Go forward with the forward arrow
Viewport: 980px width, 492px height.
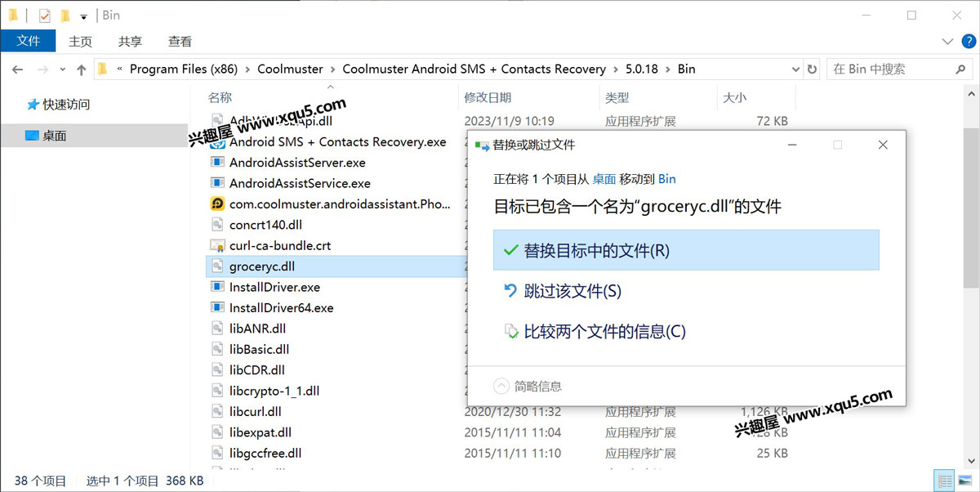[x=43, y=69]
